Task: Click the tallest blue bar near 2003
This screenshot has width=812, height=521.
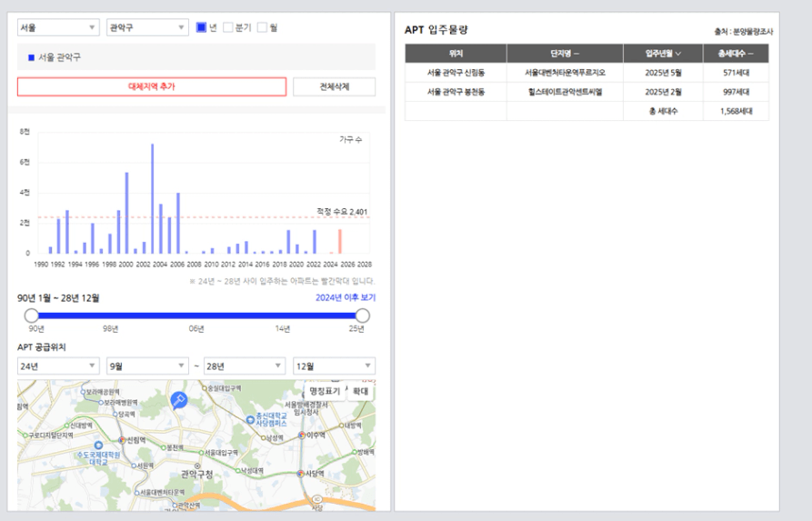Action: coord(152,198)
